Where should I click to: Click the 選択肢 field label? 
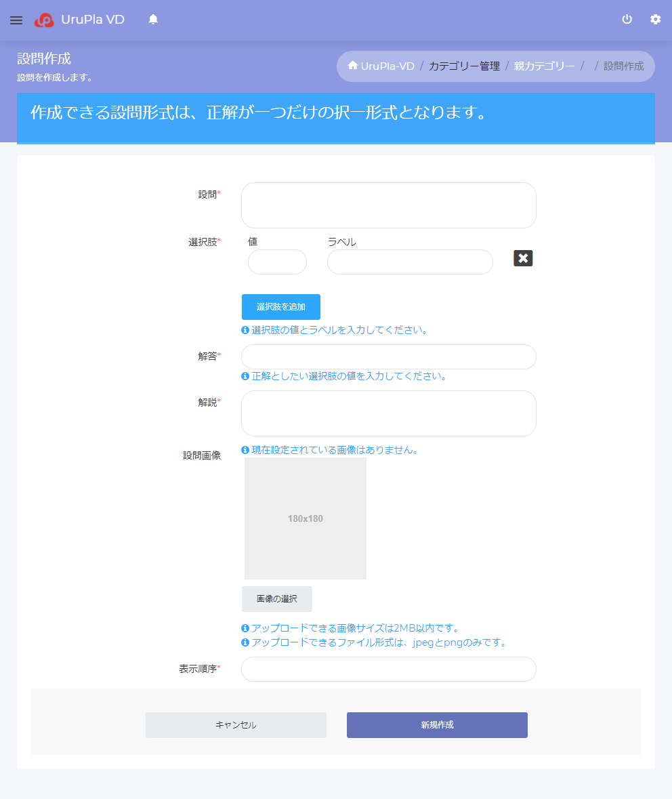pyautogui.click(x=203, y=242)
